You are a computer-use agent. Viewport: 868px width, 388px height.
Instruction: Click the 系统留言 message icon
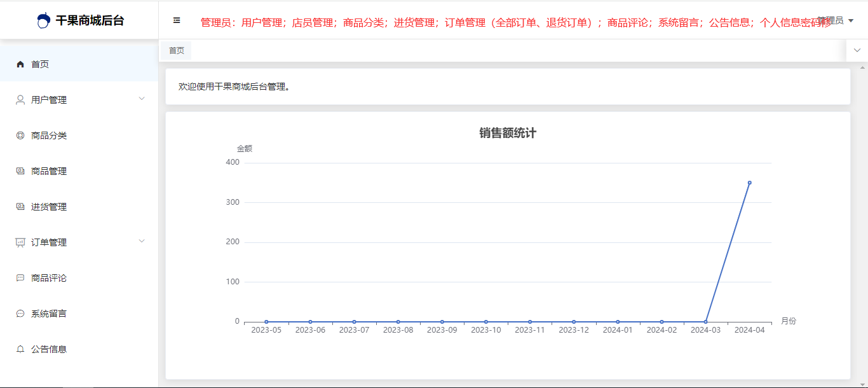click(20, 314)
